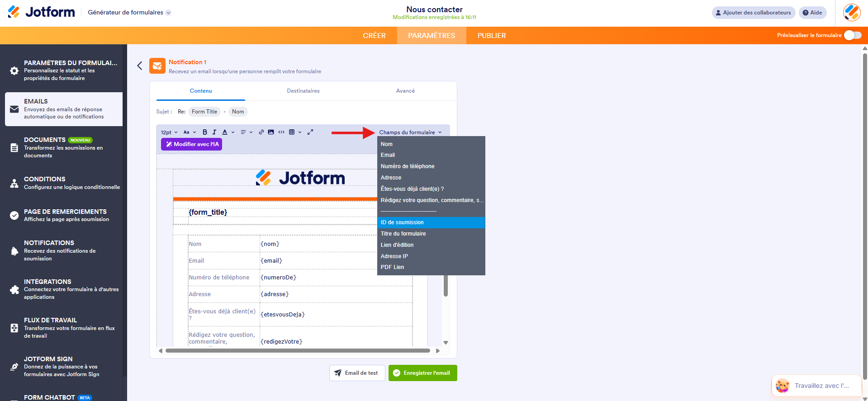The image size is (868, 401).
Task: Insert a link with the chain icon
Action: pos(261,132)
